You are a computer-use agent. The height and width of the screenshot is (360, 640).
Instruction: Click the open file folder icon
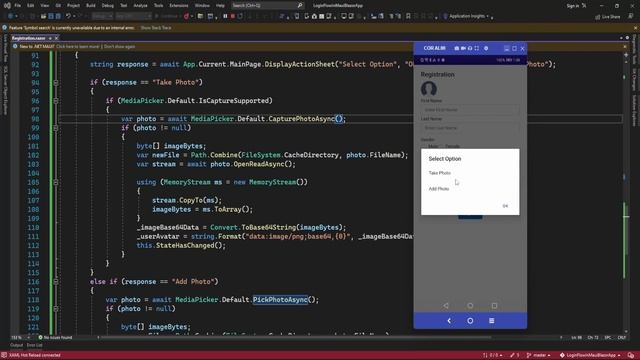tap(43, 16)
